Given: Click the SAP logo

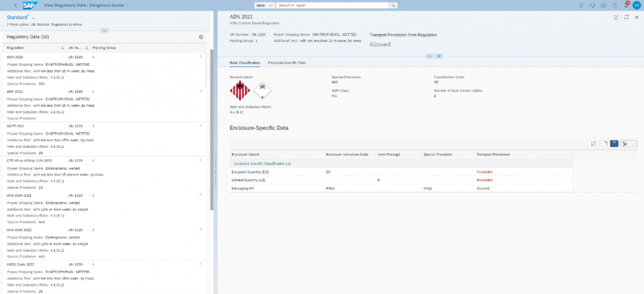Looking at the screenshot, I should (30, 5).
